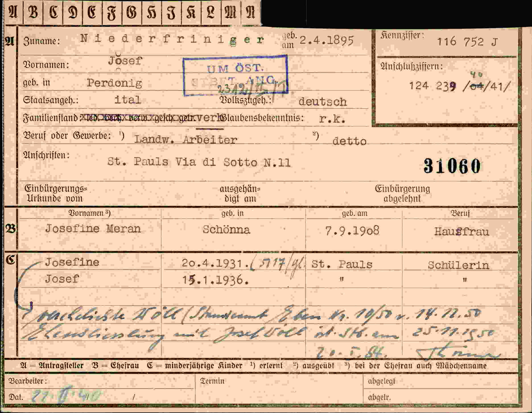Select index tab letter C
Screen dimensions: 532x413
coord(53,12)
